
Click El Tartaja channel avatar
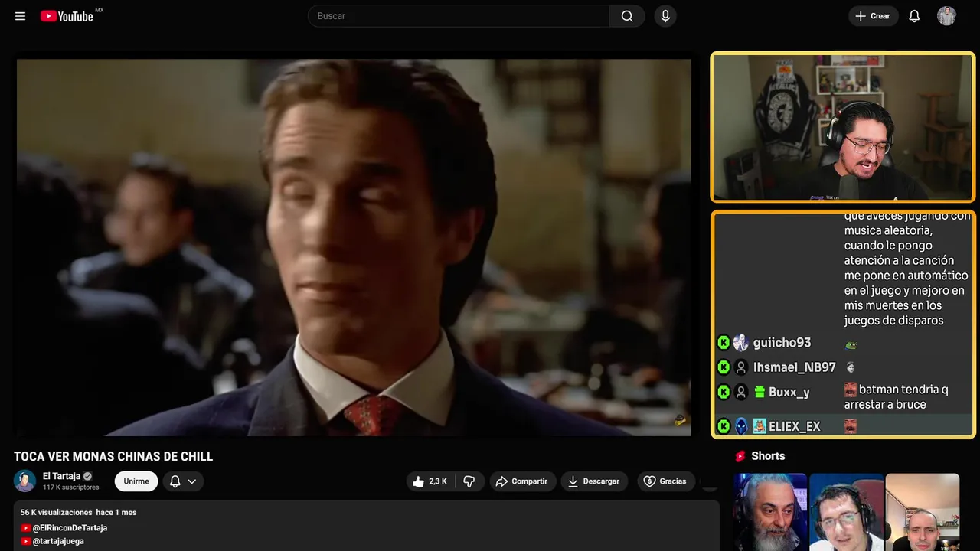(25, 481)
